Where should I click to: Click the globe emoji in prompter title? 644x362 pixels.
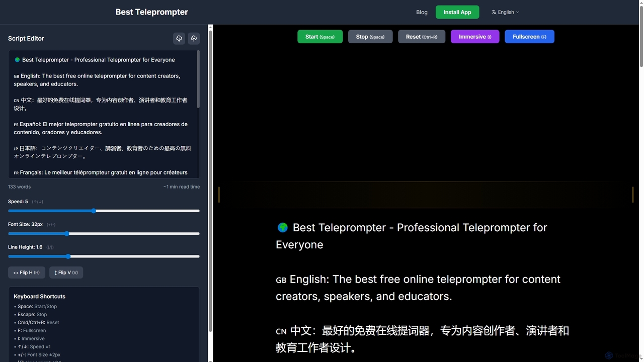(283, 228)
